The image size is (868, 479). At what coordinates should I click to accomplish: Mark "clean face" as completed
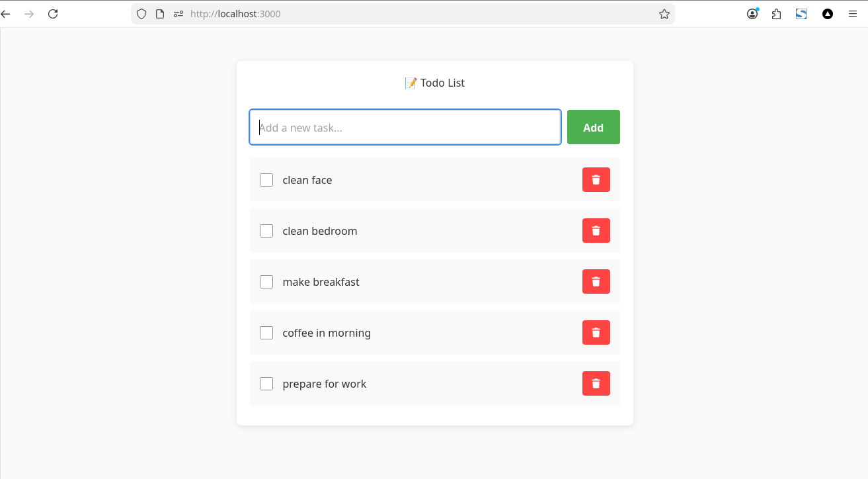[266, 179]
